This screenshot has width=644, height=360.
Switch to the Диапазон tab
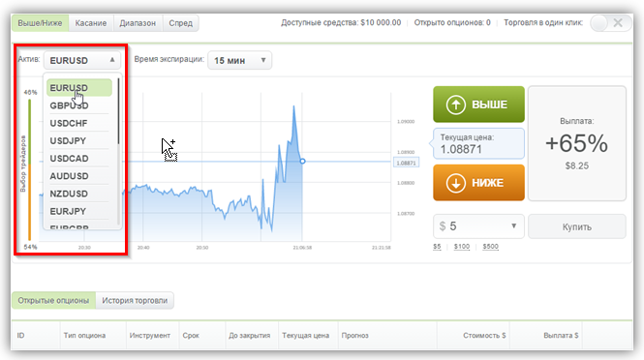[138, 23]
